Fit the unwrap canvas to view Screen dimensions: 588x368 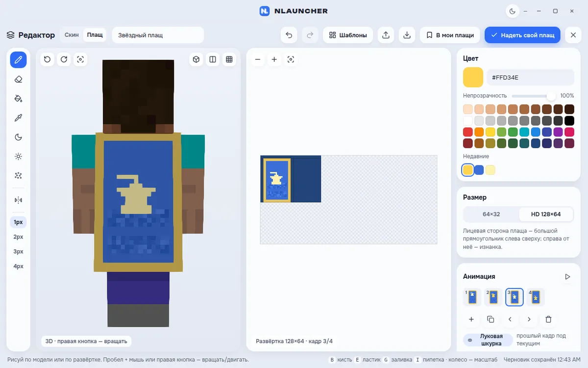click(x=291, y=59)
